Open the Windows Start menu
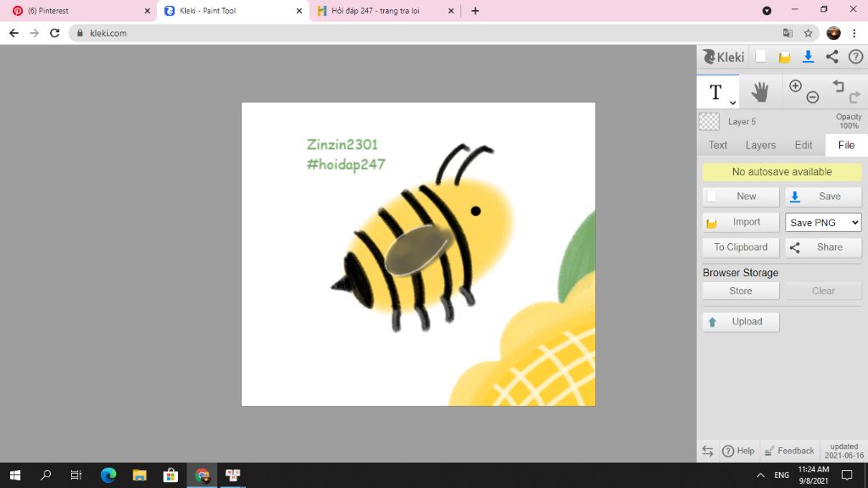This screenshot has width=868, height=488. [x=15, y=475]
